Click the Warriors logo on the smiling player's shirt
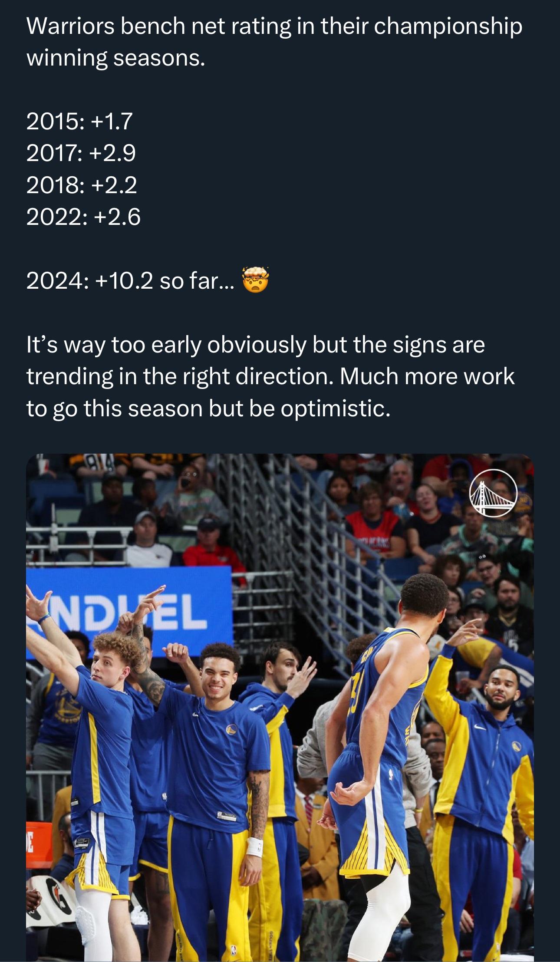 coord(231,730)
